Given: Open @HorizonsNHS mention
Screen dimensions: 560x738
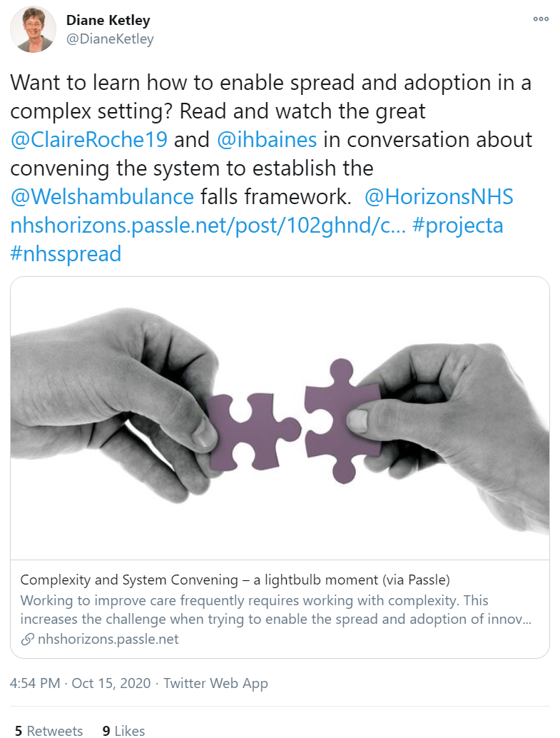Looking at the screenshot, I should [439, 197].
